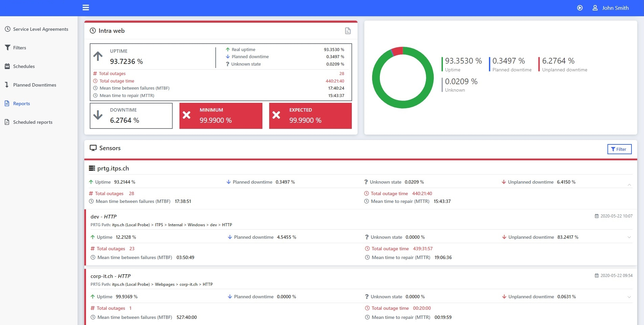Click the Intra web report document icon

(x=348, y=31)
